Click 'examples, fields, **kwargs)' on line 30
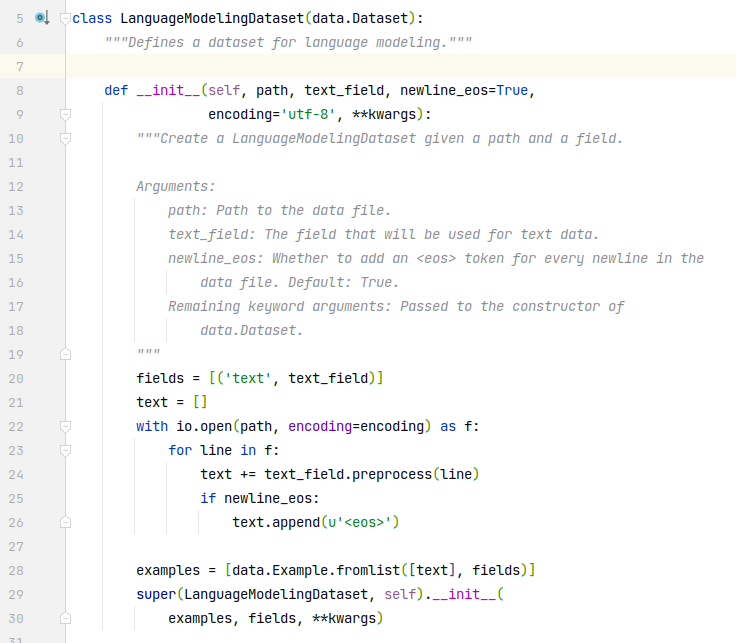This screenshot has height=643, width=736. click(x=276, y=618)
